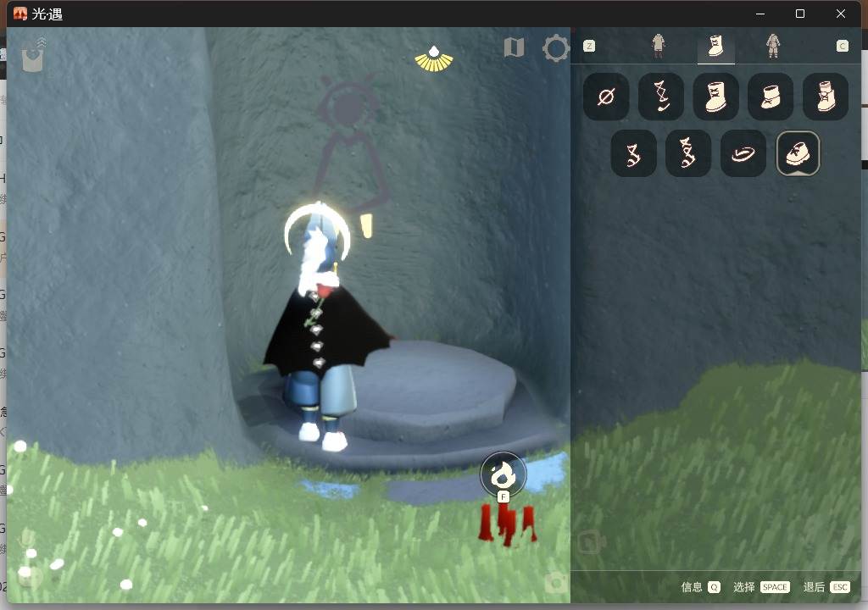Choose the short ankle bootie with bow

771,97
